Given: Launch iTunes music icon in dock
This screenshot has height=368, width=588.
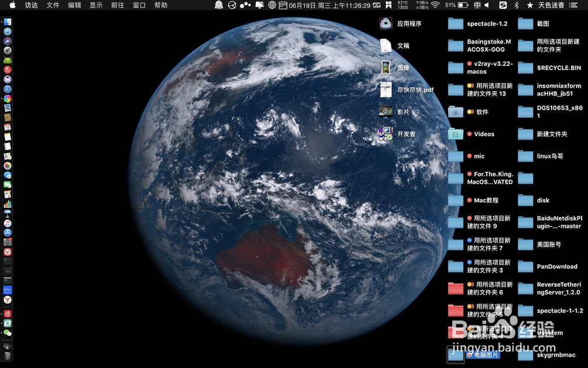Looking at the screenshot, I should [x=8, y=223].
